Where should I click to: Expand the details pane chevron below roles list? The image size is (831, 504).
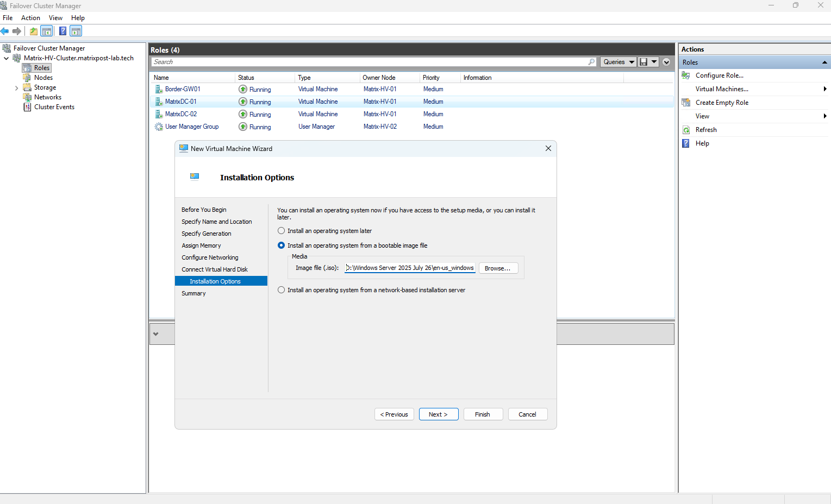point(156,334)
